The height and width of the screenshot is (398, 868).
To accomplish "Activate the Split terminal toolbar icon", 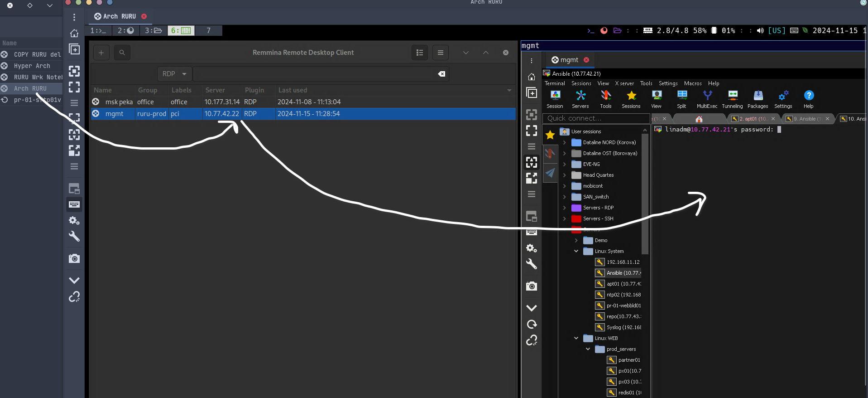I will 682,99.
